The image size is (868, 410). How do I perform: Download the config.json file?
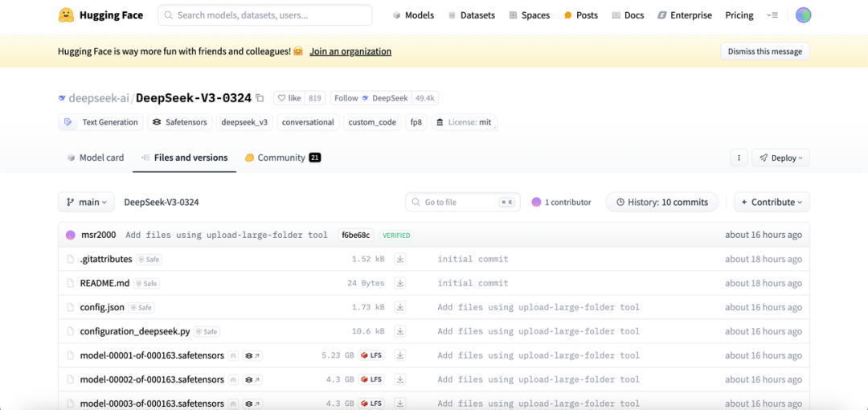coord(400,307)
